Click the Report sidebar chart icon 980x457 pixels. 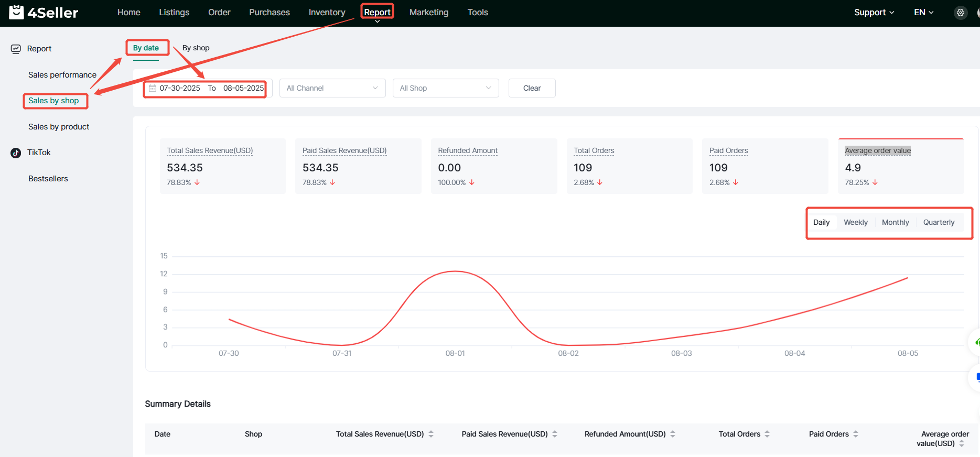pyautogui.click(x=16, y=49)
